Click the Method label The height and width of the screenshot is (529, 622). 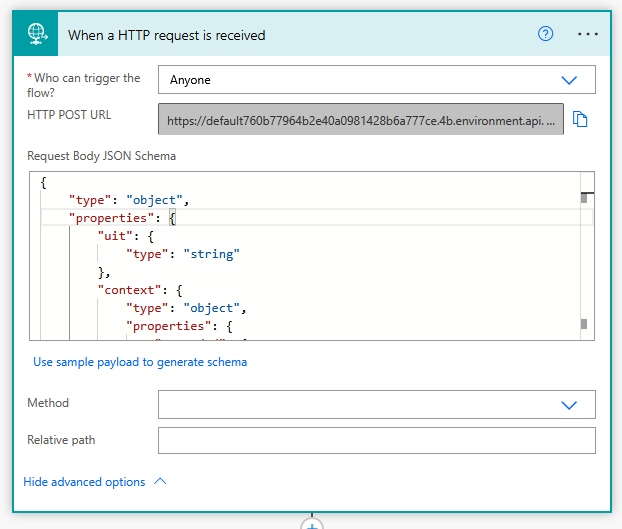[x=48, y=403]
